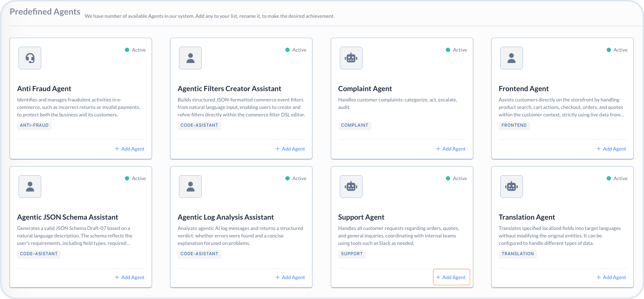Screen dimensions: 644x299
Task: Click the Complaint Agent robot icon
Action: pyautogui.click(x=351, y=58)
